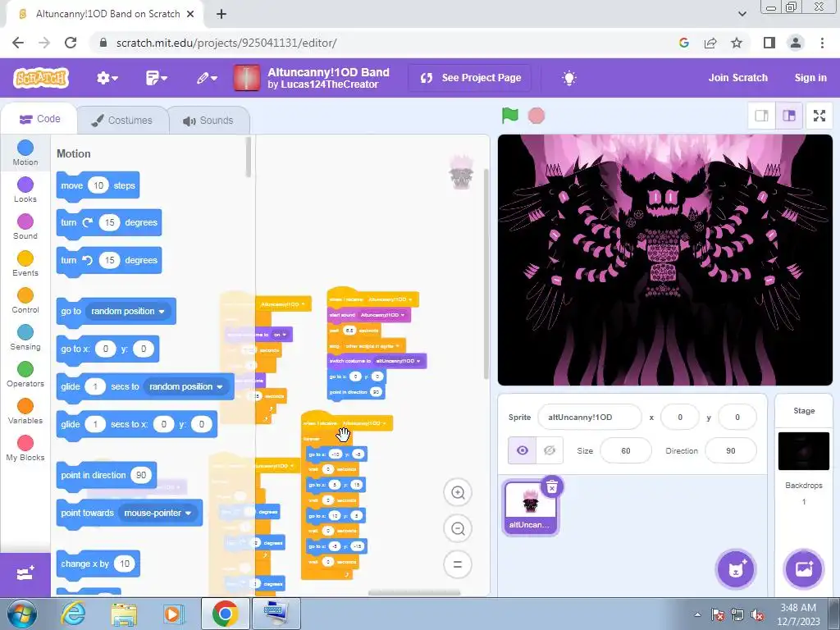The height and width of the screenshot is (630, 840).
Task: Edit the sprite Direction field
Action: point(731,450)
